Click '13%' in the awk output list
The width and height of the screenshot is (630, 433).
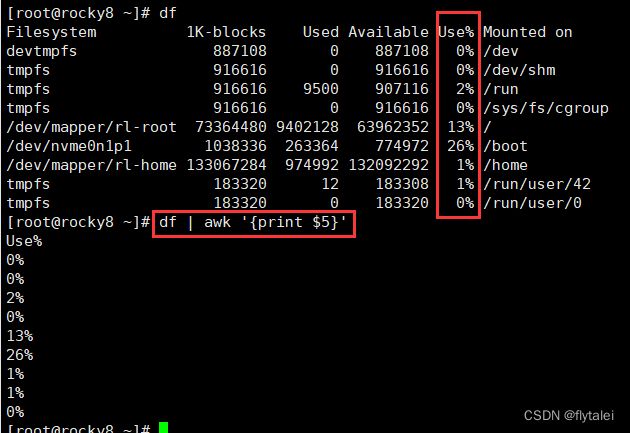pyautogui.click(x=20, y=336)
